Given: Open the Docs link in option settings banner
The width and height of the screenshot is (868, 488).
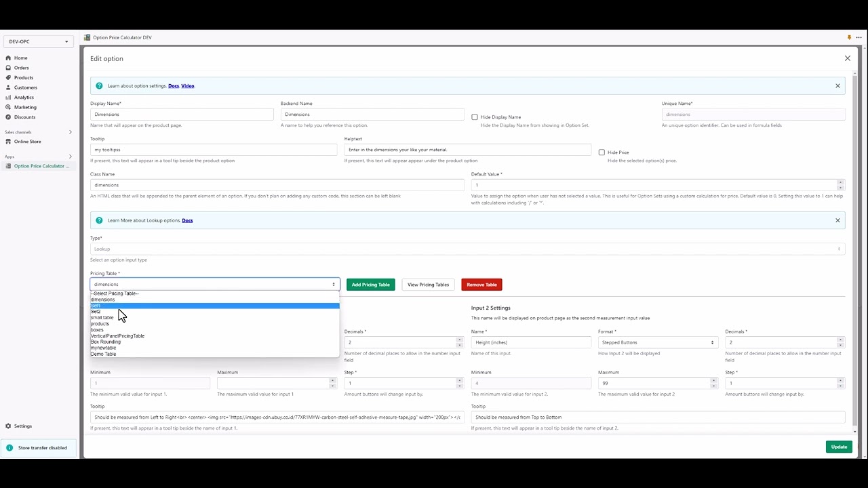Looking at the screenshot, I should [x=174, y=86].
